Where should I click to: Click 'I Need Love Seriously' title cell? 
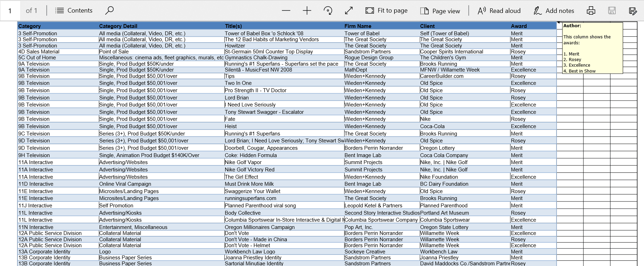[x=250, y=105]
